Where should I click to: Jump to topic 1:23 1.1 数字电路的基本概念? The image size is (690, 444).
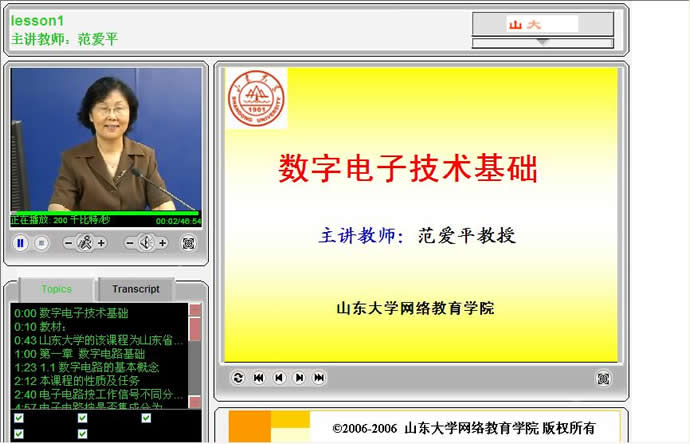86,367
